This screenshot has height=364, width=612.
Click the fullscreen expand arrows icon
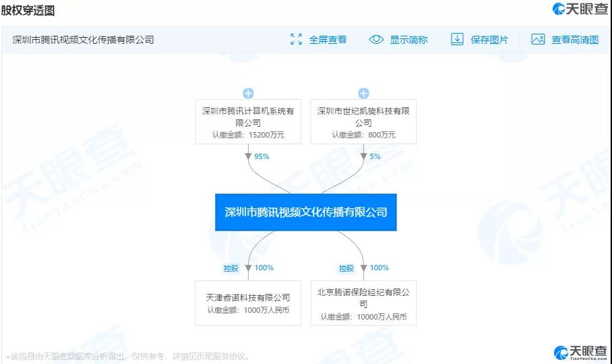click(x=297, y=39)
